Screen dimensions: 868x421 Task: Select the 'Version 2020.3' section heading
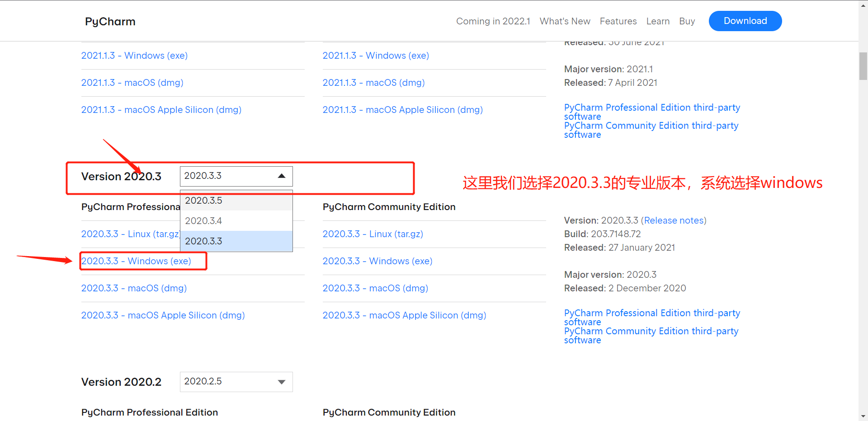click(121, 177)
